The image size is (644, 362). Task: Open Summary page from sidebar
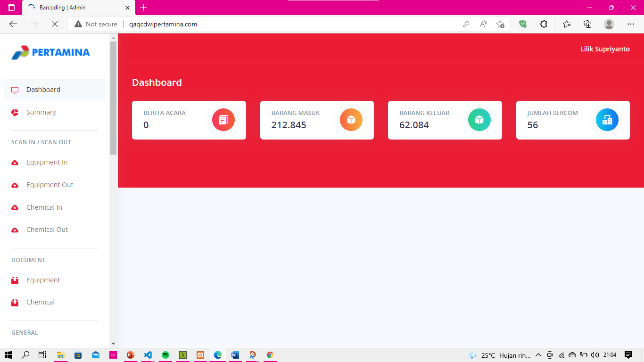point(41,112)
